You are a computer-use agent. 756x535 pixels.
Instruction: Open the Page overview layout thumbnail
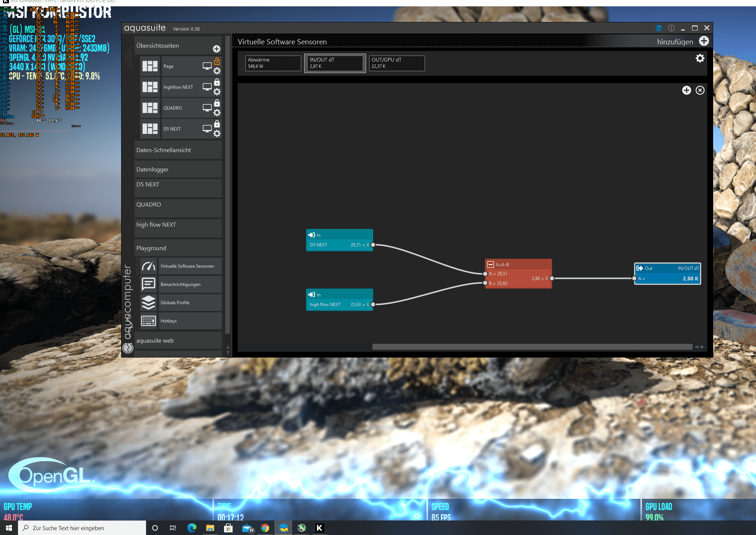[150, 66]
